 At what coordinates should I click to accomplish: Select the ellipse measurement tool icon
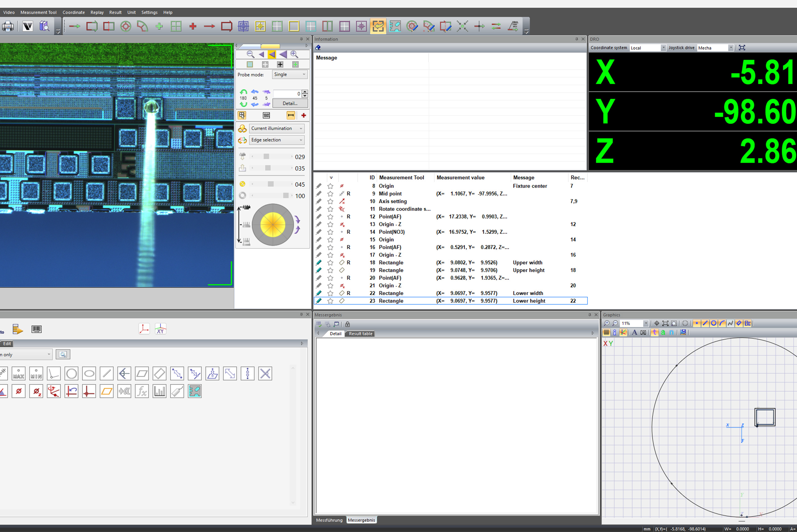[89, 374]
